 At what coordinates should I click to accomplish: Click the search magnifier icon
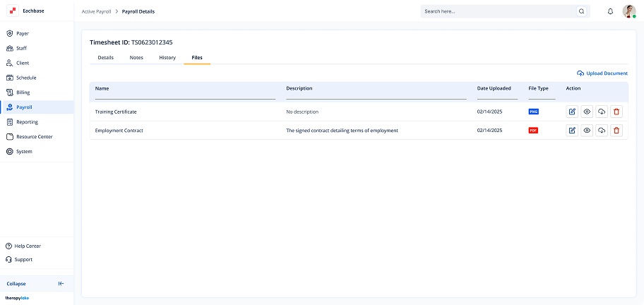(x=582, y=11)
